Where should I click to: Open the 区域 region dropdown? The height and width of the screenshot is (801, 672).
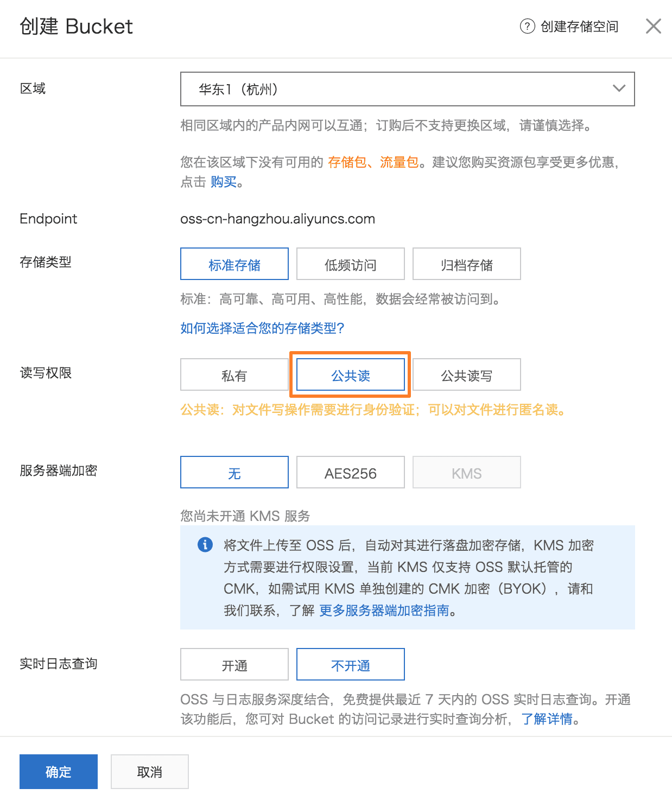tap(407, 89)
